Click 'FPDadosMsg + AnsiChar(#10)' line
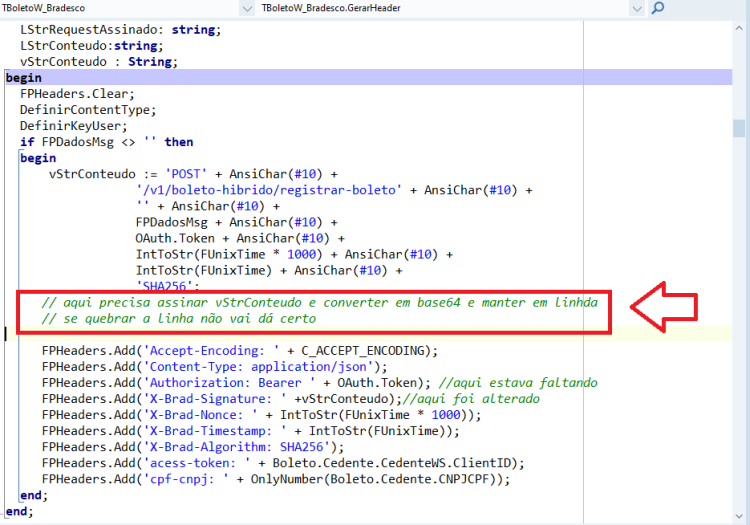Viewport: 750px width, 525px height. tap(236, 222)
